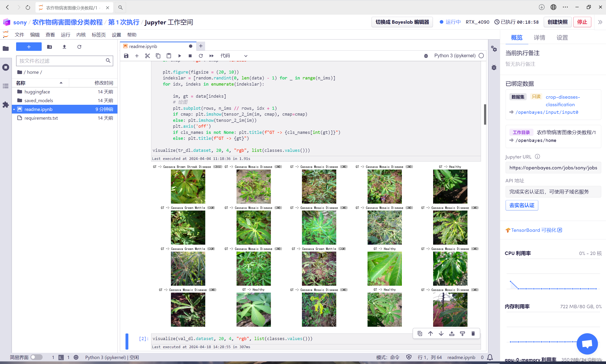Interrupt the kernel with stop icon

tap(190, 56)
